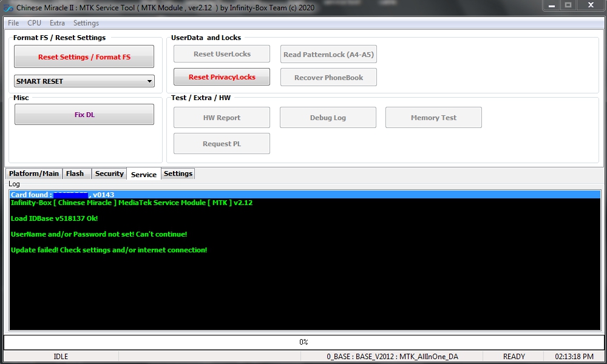Switch to the Security tab
The height and width of the screenshot is (364, 607).
tap(109, 174)
